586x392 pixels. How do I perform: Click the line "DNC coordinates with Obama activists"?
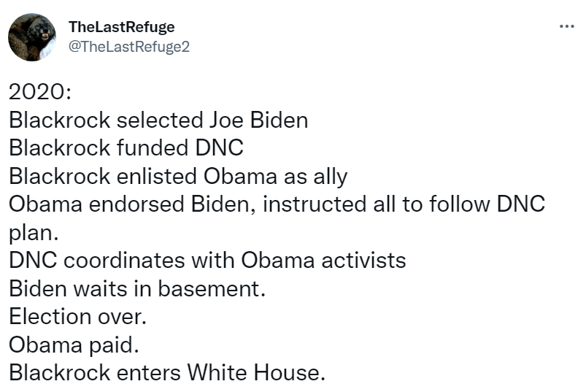tap(207, 260)
